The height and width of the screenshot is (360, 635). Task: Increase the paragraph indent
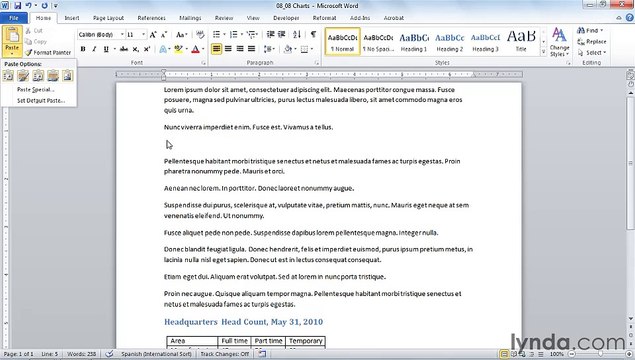(x=282, y=35)
